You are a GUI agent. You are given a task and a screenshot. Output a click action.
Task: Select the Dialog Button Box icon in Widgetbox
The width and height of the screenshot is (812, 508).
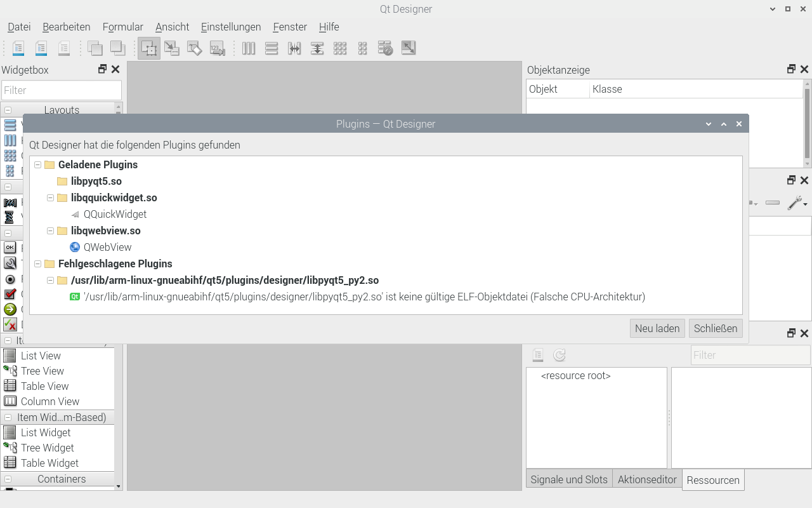(10, 324)
